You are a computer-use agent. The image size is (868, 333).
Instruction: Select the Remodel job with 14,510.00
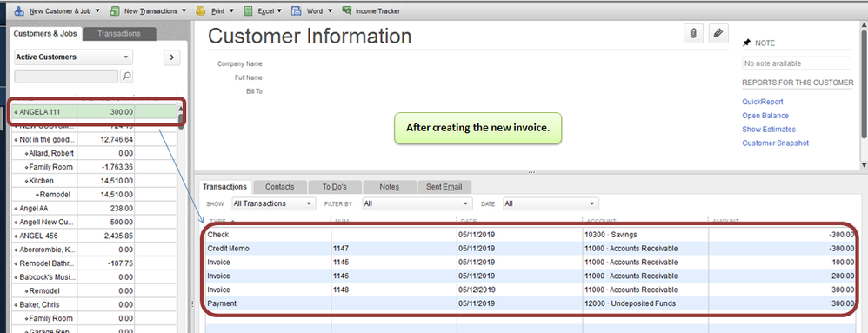(94, 195)
